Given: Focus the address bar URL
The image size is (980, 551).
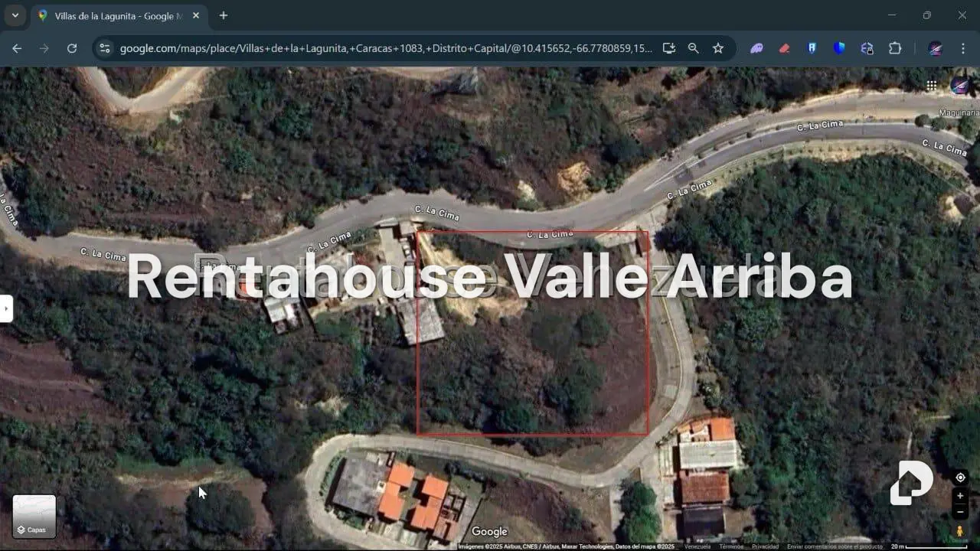Looking at the screenshot, I should tap(385, 48).
